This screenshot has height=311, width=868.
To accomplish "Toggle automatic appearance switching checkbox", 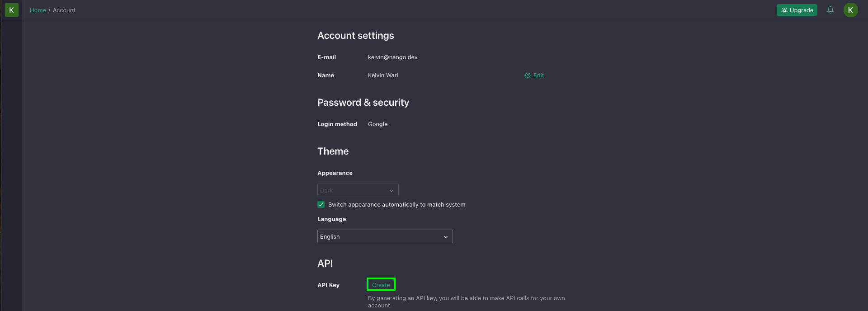I will (x=321, y=204).
